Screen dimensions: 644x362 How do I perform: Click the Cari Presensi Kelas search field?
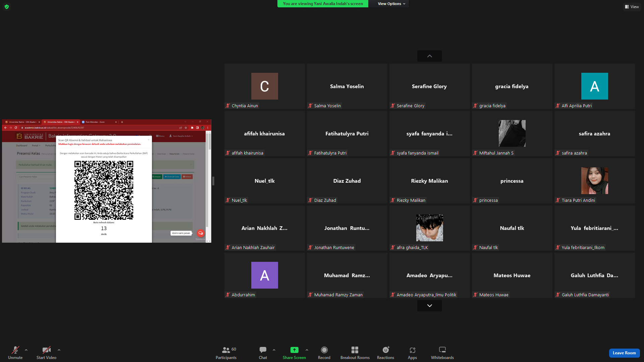point(36,177)
